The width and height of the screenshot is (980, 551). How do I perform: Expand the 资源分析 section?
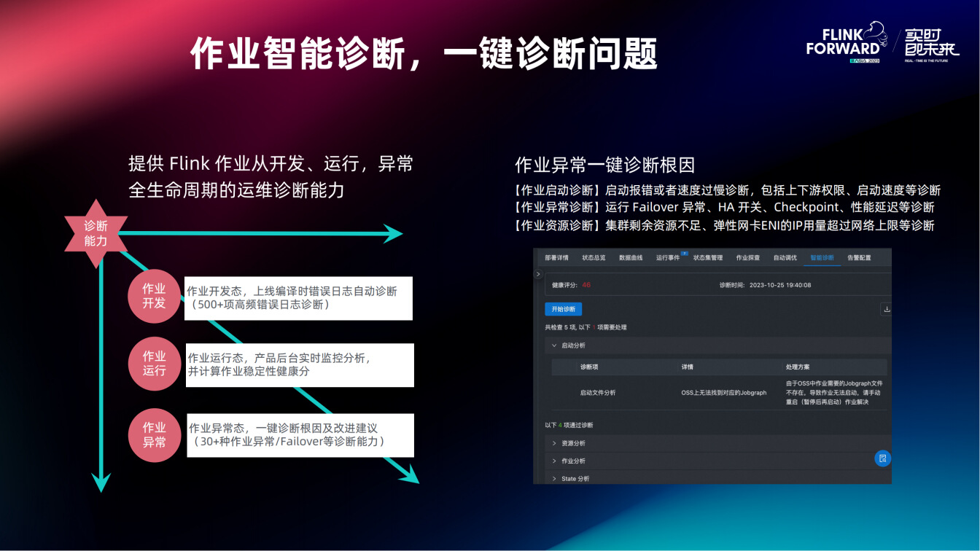click(x=718, y=443)
